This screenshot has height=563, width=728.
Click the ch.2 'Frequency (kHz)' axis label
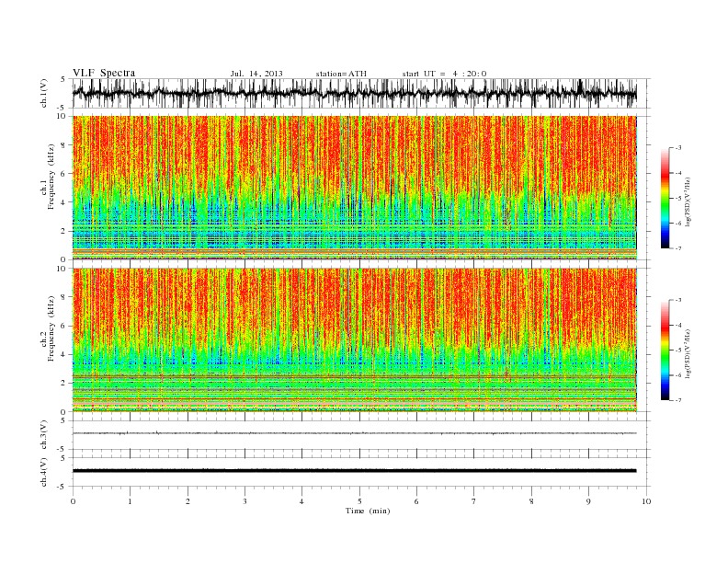click(51, 328)
